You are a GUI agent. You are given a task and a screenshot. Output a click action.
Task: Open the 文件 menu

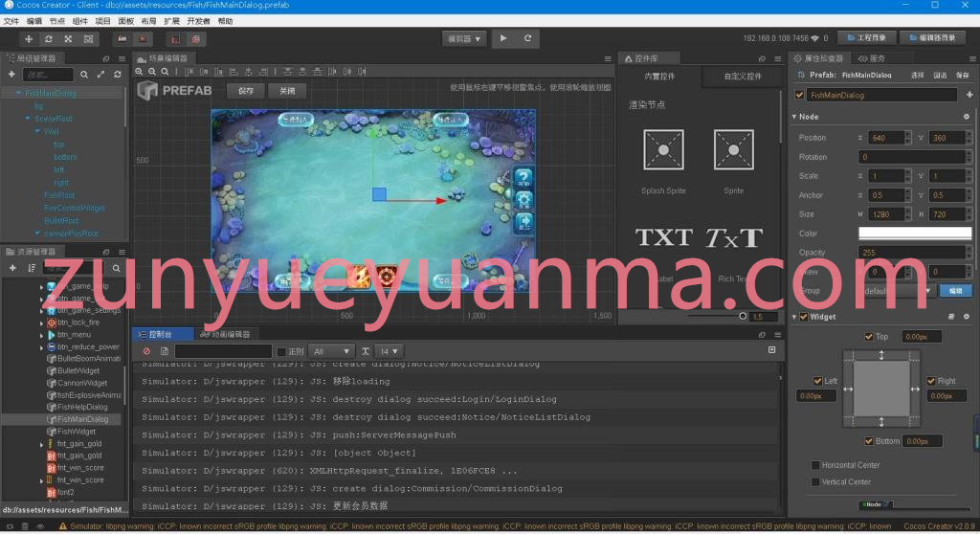[11, 21]
